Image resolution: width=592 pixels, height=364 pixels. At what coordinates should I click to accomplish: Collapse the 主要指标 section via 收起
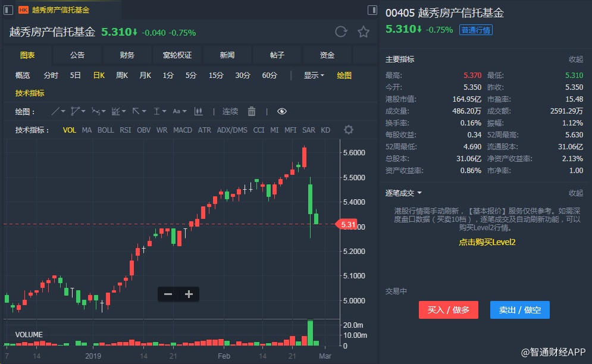[576, 59]
